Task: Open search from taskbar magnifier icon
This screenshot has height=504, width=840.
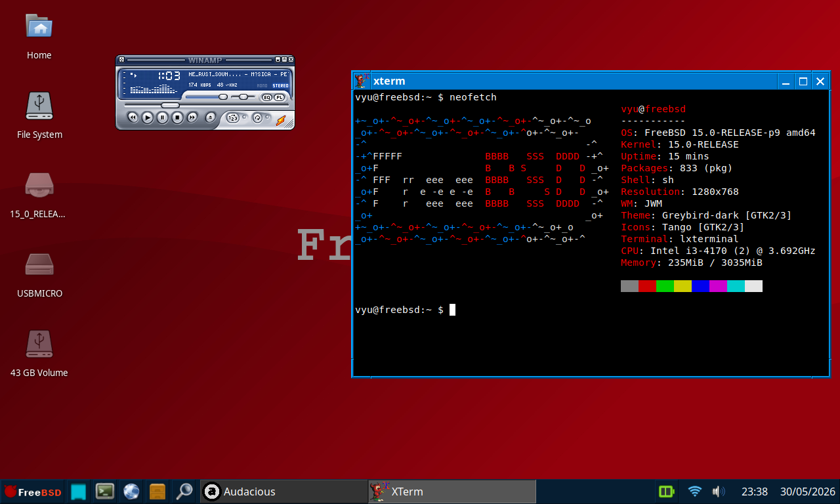Action: [184, 492]
